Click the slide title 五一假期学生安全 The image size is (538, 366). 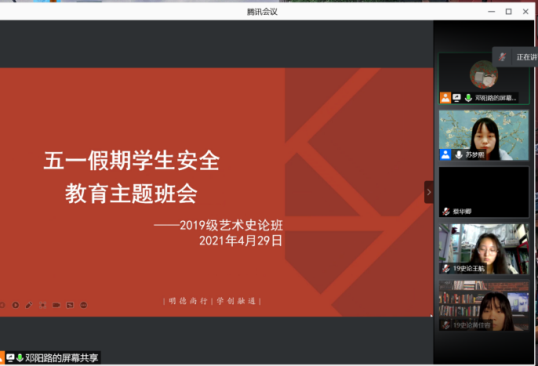131,161
